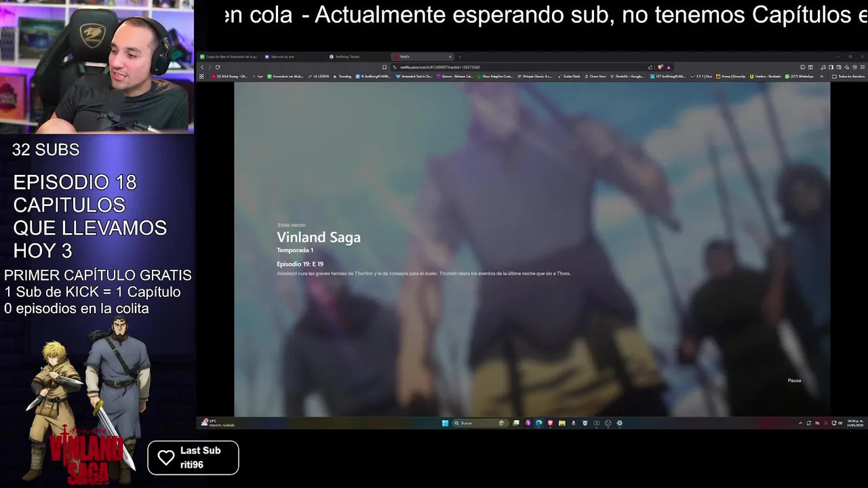Open the LA LEGION bookmark
Viewport: 868px width, 488px height.
(319, 77)
